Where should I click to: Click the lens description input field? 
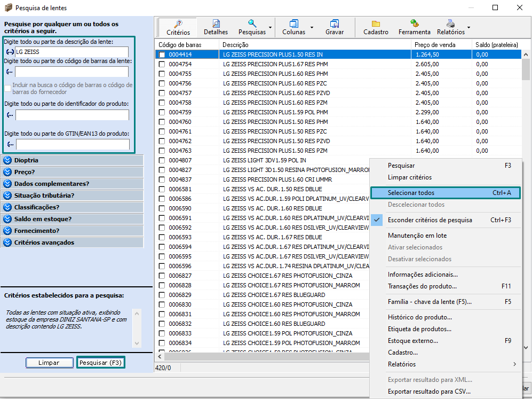72,52
